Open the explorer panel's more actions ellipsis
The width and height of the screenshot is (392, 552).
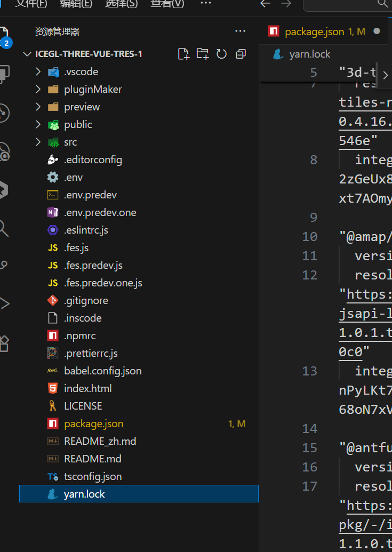[x=240, y=31]
